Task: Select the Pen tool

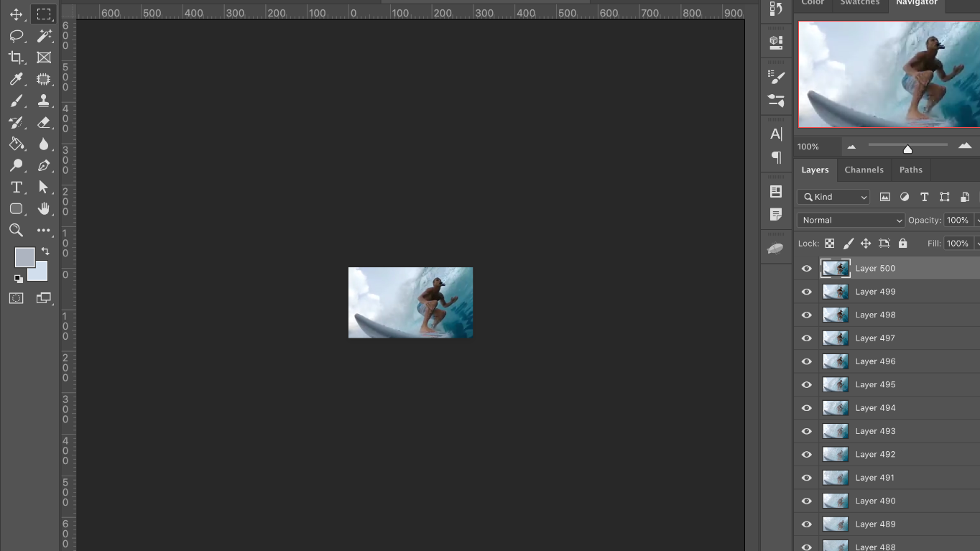Action: 44,165
